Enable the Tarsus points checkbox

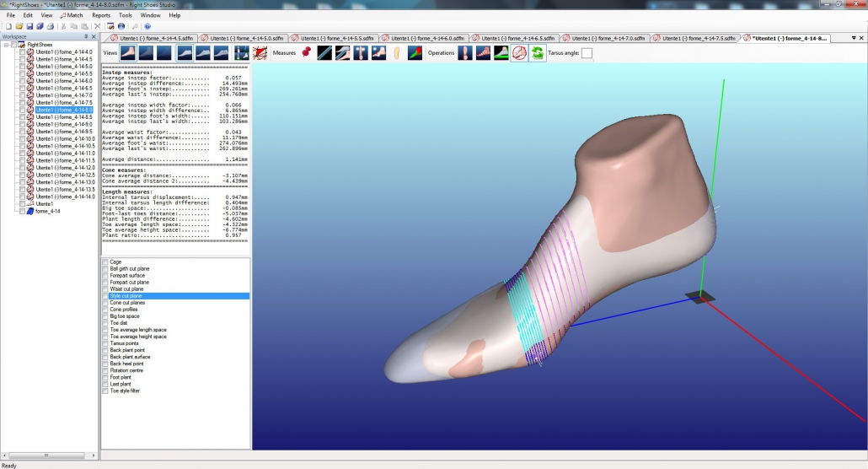105,343
